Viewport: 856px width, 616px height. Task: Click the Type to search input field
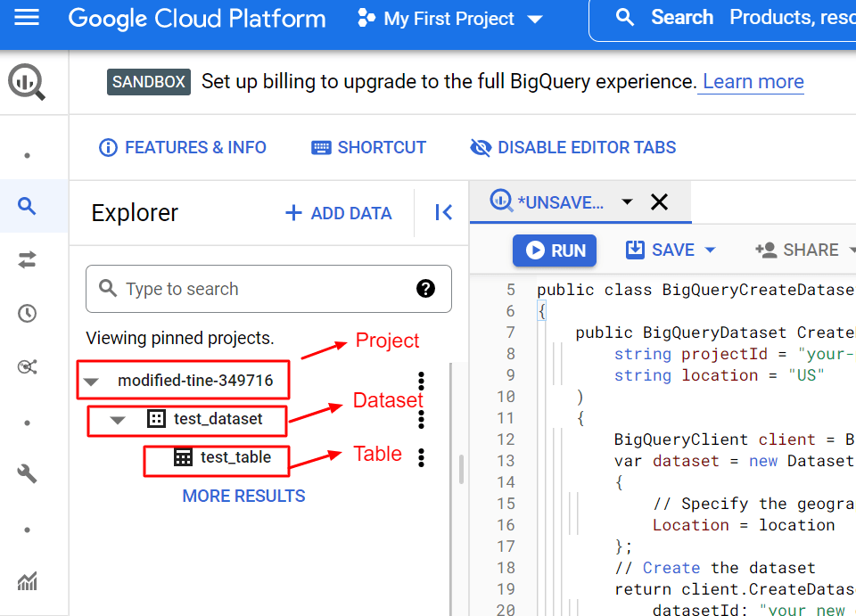click(268, 289)
